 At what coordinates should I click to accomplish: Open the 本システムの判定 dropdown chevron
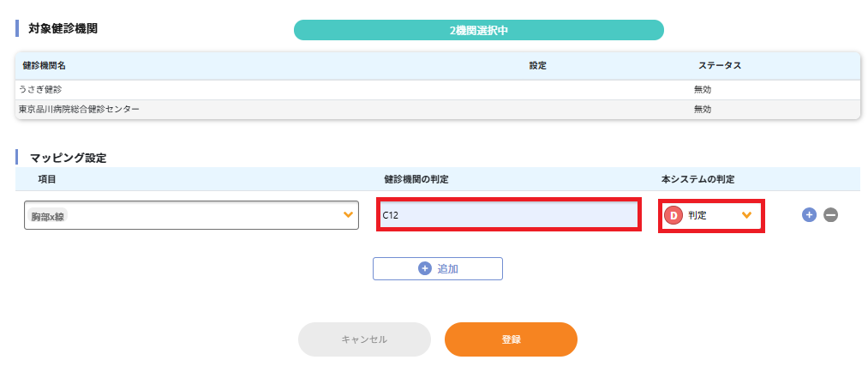click(746, 215)
